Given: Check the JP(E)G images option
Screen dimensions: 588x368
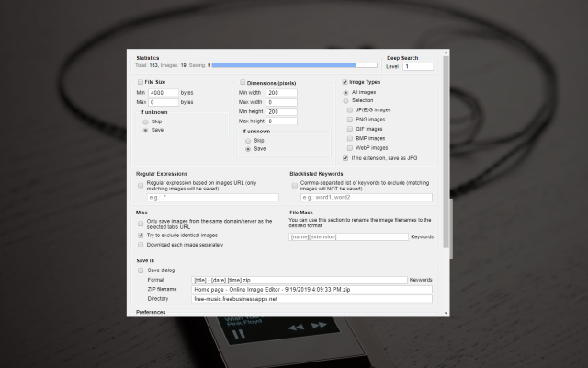Looking at the screenshot, I should click(x=351, y=109).
